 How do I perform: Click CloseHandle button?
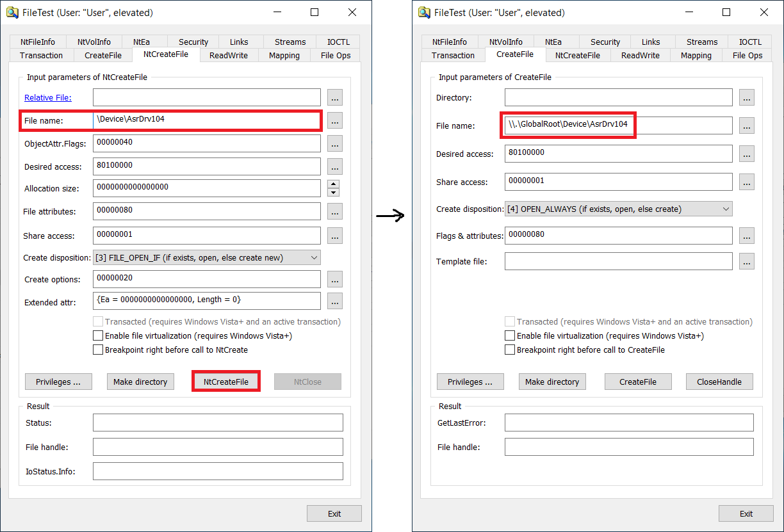pos(719,382)
